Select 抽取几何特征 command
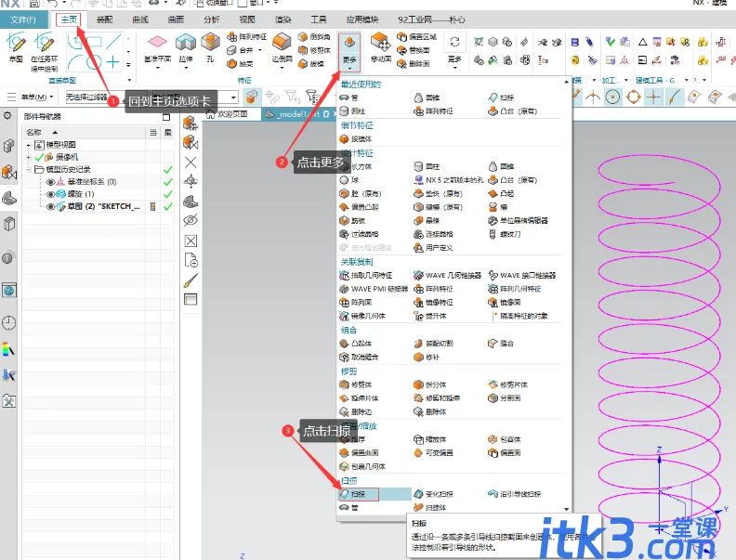The image size is (736, 560). click(x=365, y=275)
